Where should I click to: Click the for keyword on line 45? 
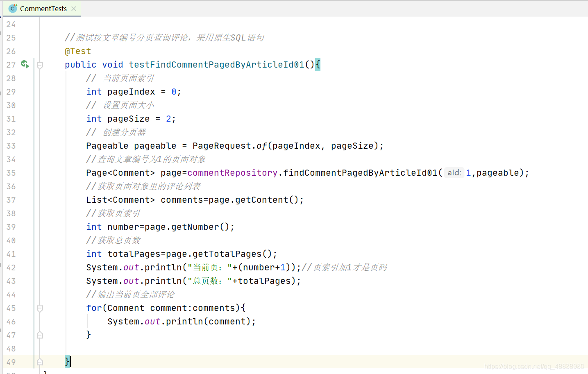pos(94,308)
